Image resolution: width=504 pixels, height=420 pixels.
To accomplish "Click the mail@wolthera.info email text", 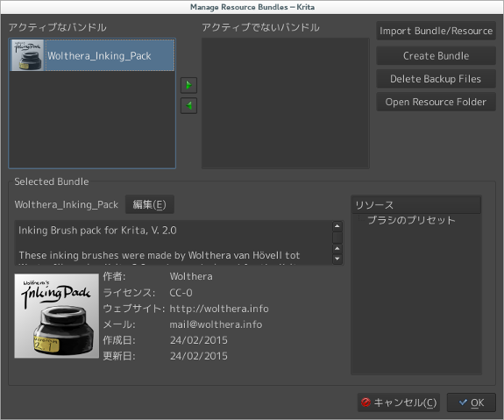I will click(216, 324).
